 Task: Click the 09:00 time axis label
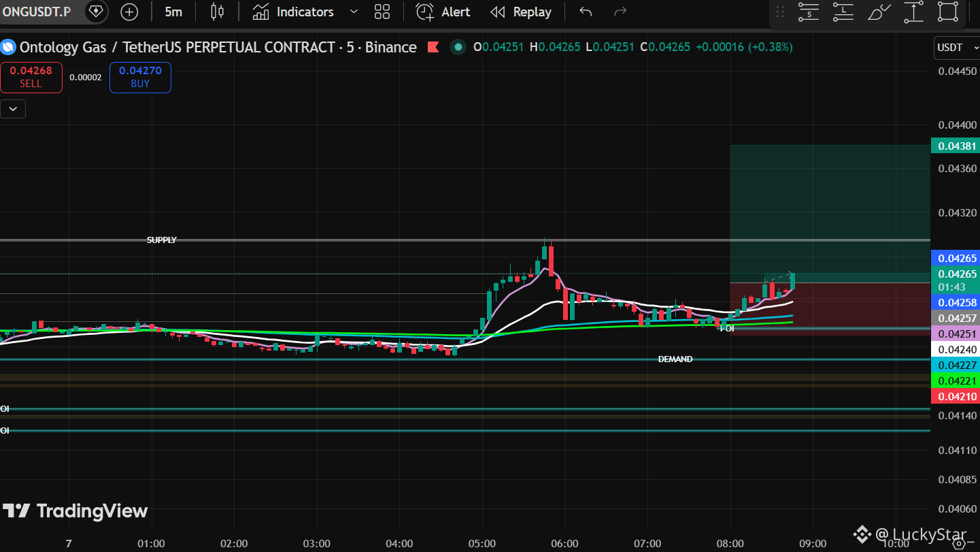pyautogui.click(x=813, y=543)
